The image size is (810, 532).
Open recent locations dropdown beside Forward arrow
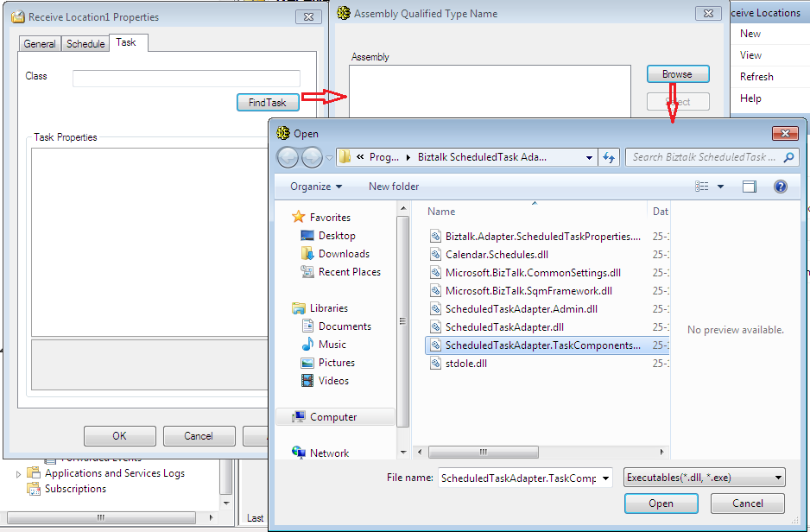click(x=329, y=158)
